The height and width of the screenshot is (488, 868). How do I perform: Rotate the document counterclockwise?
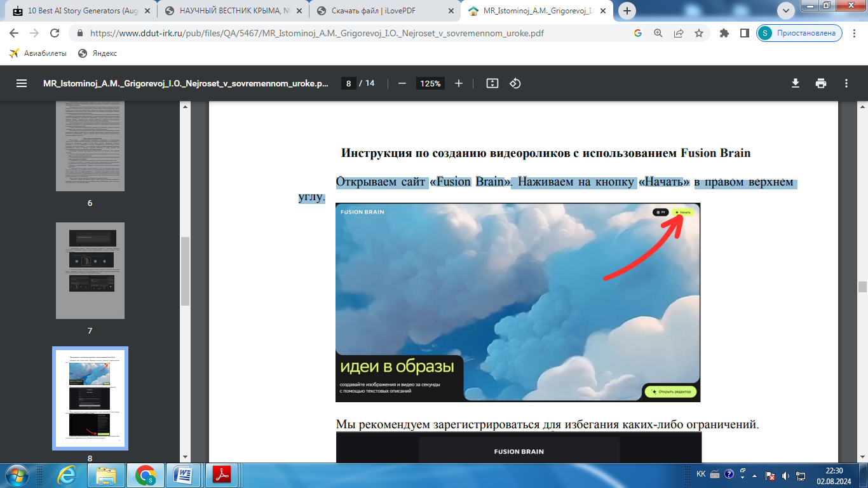[x=515, y=83]
